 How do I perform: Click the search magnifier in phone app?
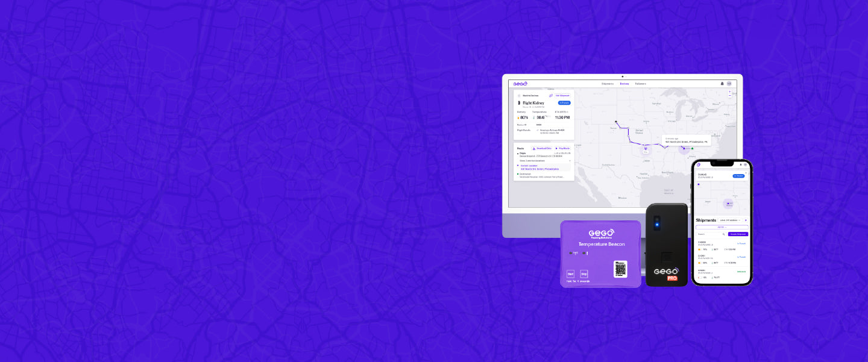(x=723, y=234)
